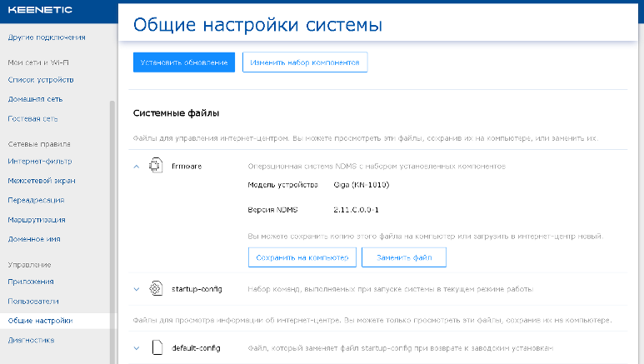Click the startup-config gear file icon
644x364 pixels.
(156, 288)
